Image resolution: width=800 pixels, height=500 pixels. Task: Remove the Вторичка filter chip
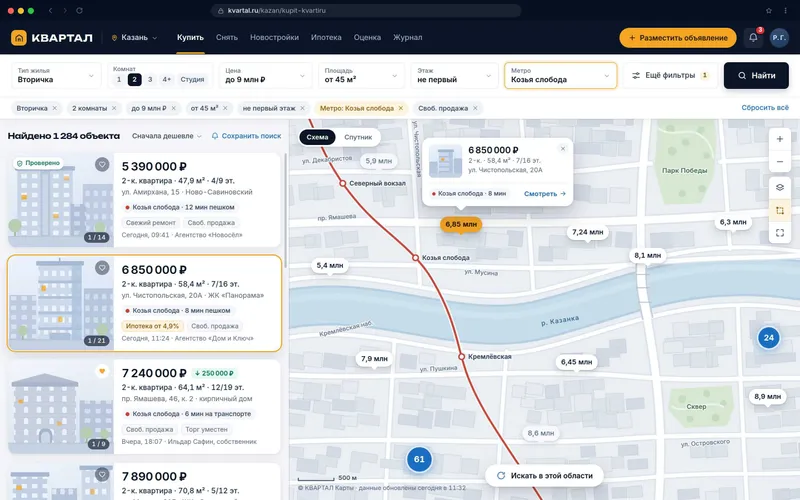[55, 108]
